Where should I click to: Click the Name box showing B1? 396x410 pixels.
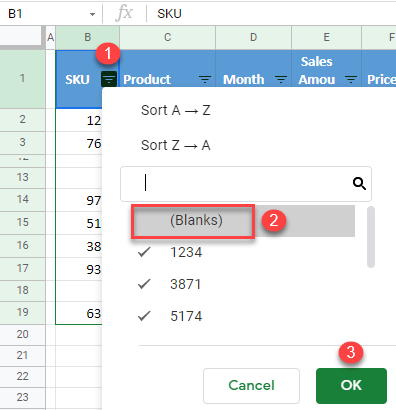[x=51, y=14]
